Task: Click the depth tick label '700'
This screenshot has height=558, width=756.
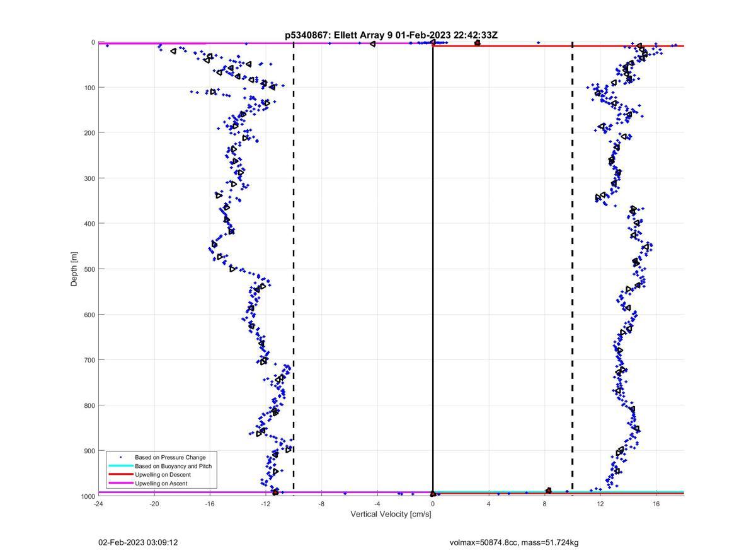Action: coord(89,360)
